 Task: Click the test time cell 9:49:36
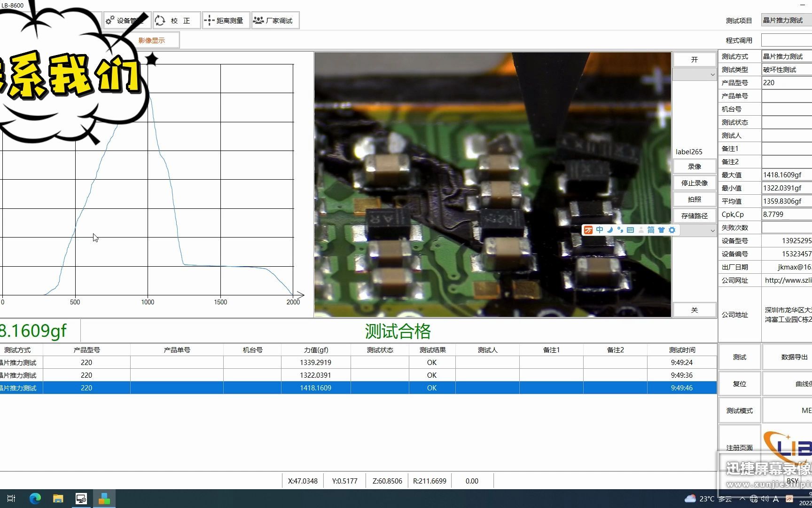(x=682, y=375)
